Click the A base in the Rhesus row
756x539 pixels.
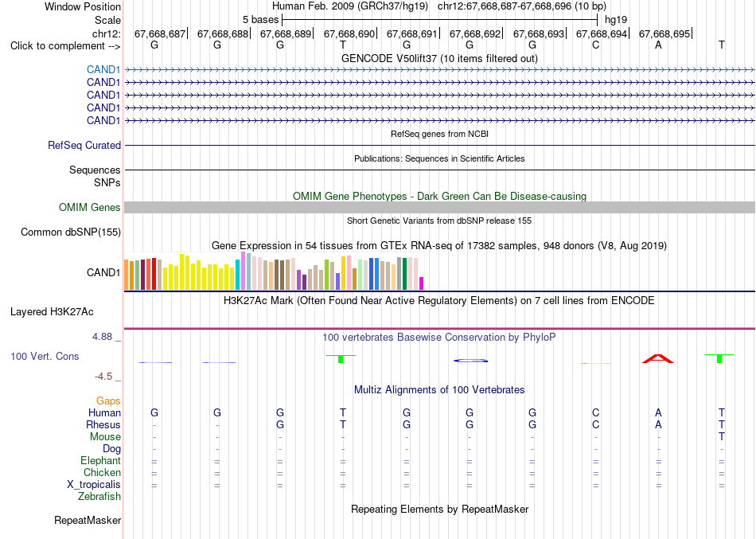[659, 425]
